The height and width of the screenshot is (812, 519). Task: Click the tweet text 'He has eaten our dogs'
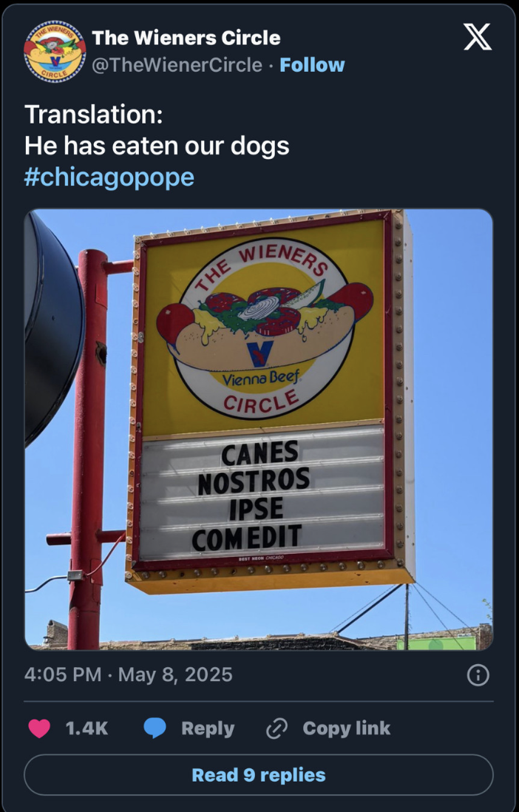click(157, 146)
